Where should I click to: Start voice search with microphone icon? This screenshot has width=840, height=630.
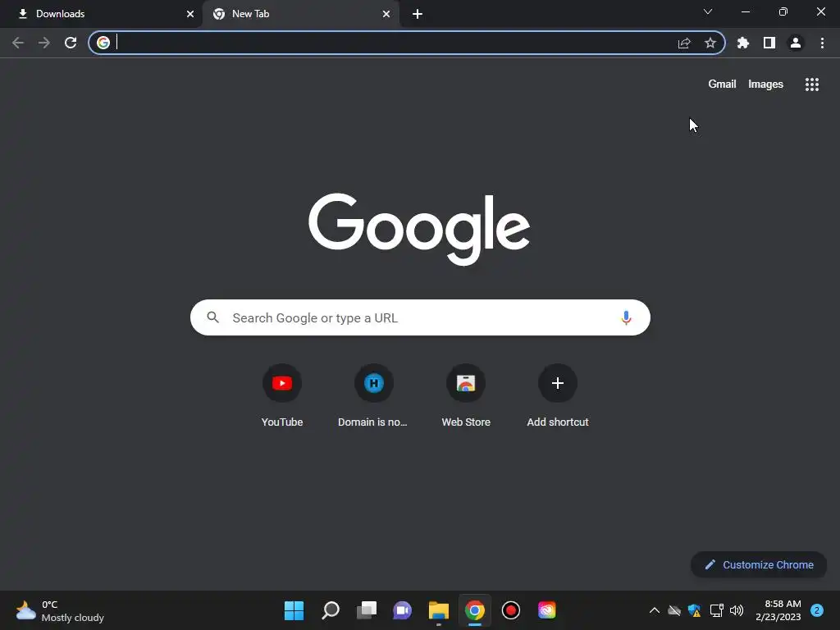626,317
